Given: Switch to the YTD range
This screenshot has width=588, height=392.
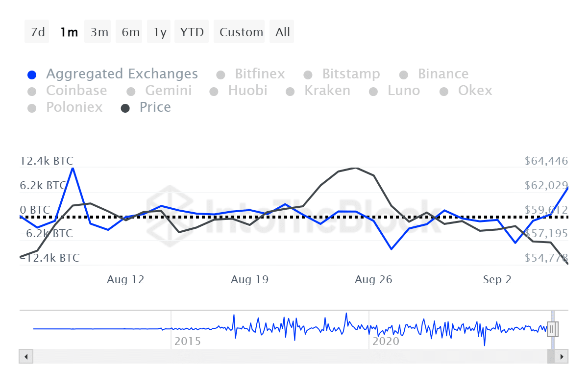Looking at the screenshot, I should 192,32.
